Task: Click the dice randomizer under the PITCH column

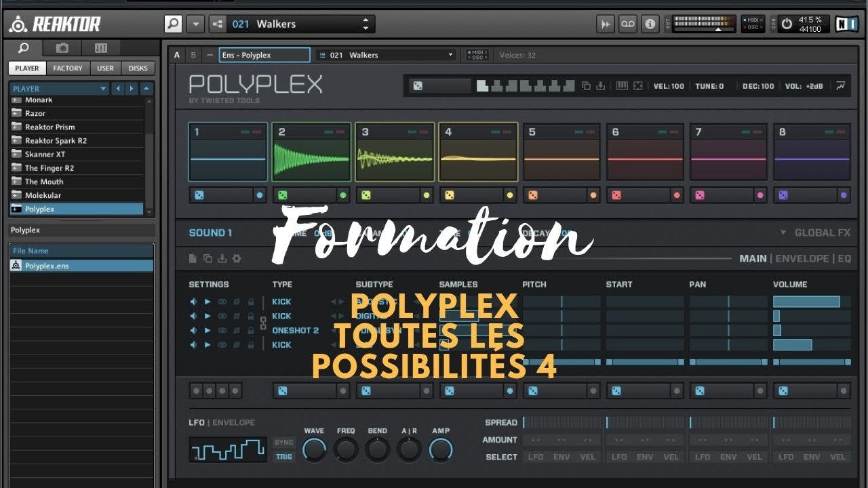Action: pos(533,391)
